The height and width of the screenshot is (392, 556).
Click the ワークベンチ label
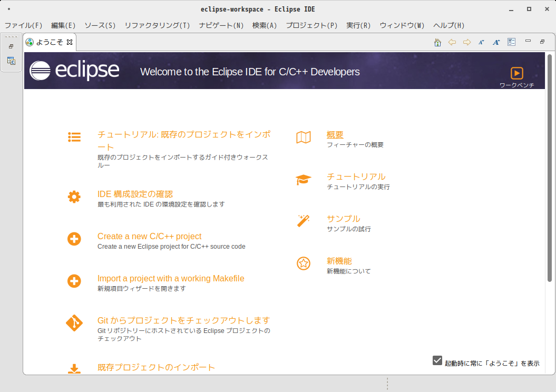coord(516,85)
